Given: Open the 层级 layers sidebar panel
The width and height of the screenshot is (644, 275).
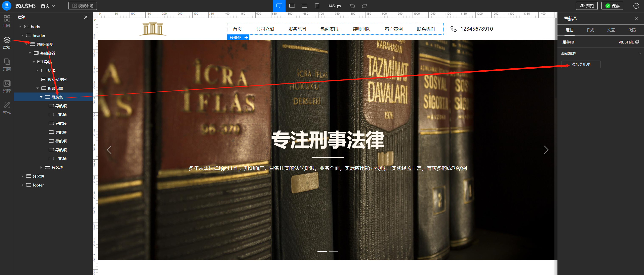Looking at the screenshot, I should coord(7,43).
